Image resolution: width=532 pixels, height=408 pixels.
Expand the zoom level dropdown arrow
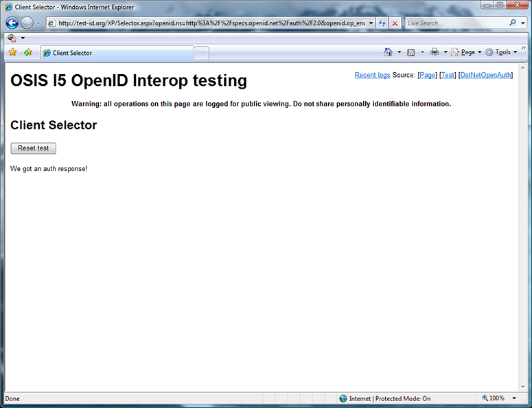(514, 398)
